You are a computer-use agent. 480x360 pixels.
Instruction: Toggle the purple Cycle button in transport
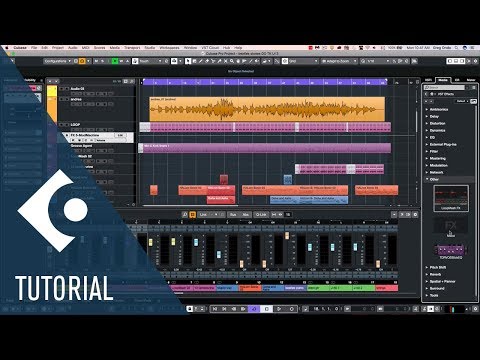click(x=254, y=309)
